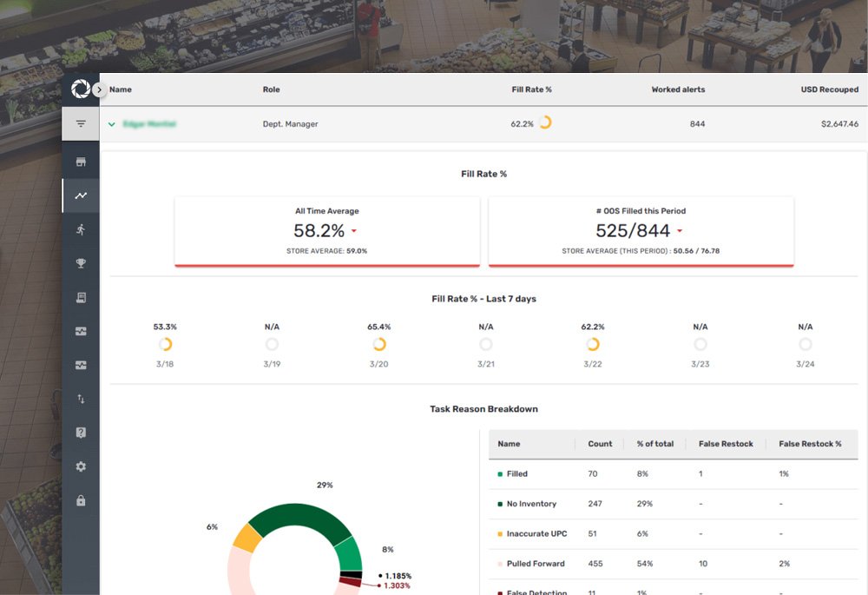The width and height of the screenshot is (868, 595).
Task: Open the trophy leaderboard icon
Action: (x=81, y=263)
